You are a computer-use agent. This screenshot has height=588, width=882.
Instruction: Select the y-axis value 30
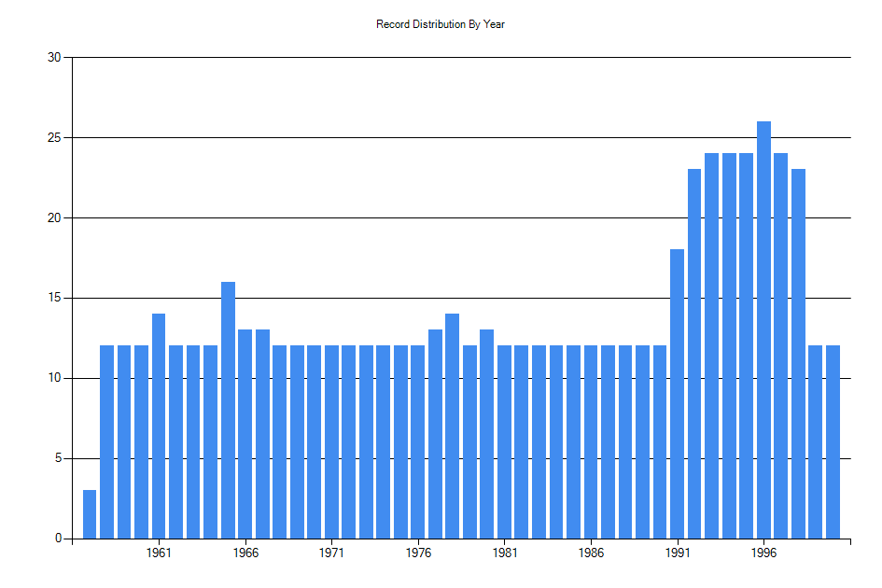point(54,56)
